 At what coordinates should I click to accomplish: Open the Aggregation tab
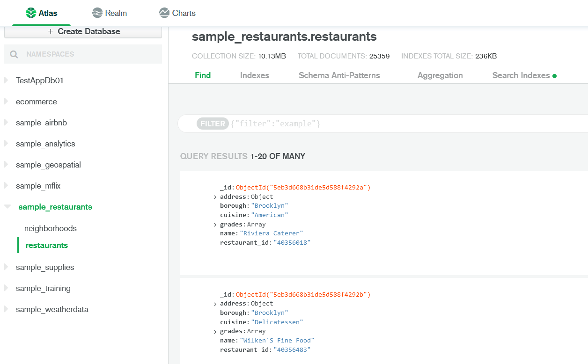pos(440,75)
